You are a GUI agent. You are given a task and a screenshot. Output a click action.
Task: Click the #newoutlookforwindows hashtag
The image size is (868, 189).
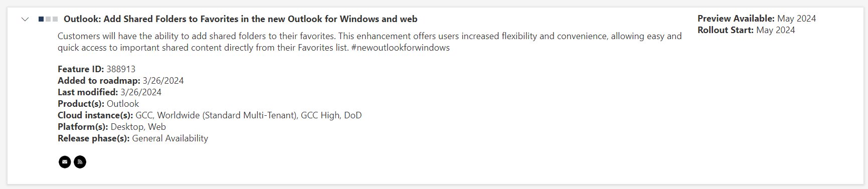coord(401,48)
